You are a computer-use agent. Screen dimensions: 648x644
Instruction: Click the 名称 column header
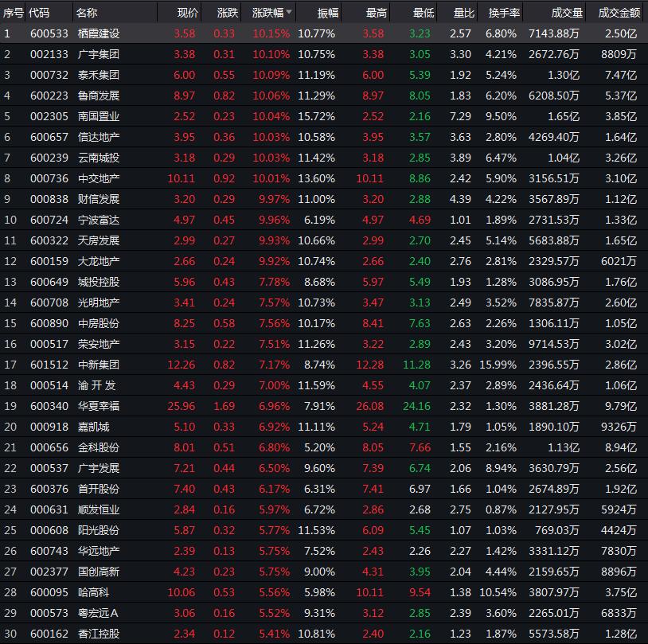87,13
